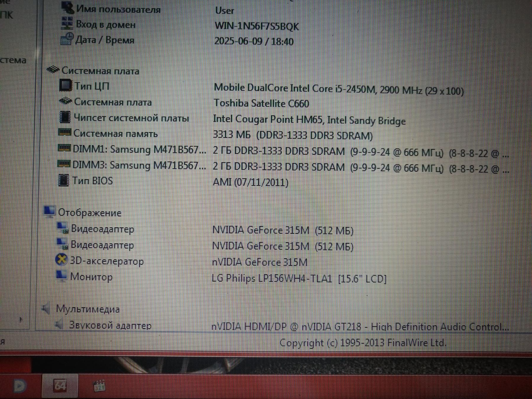Click the Intel Cougar Point HM65 chipset value
532x399 pixels.
pos(309,120)
